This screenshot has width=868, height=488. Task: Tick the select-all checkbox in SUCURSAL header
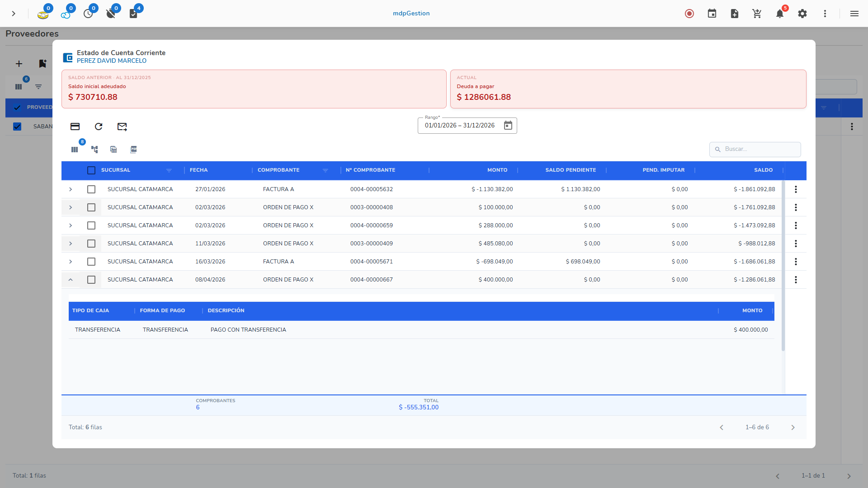coord(91,170)
